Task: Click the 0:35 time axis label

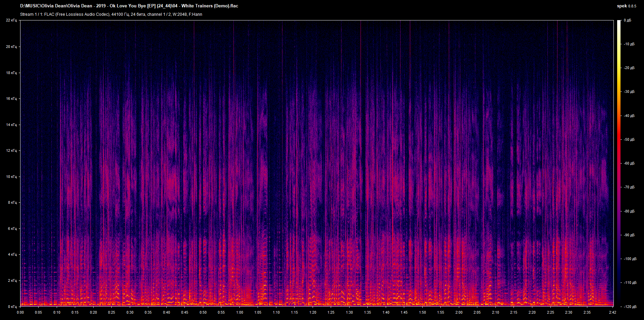Action: [148, 312]
